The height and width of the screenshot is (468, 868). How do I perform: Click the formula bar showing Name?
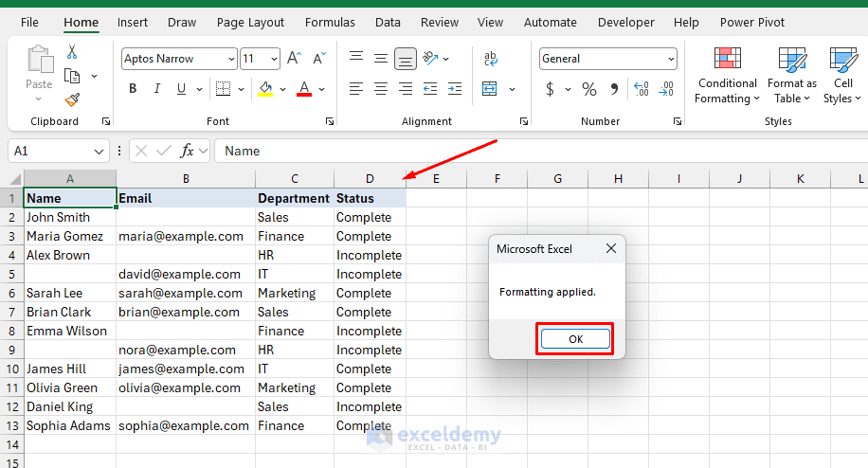541,151
